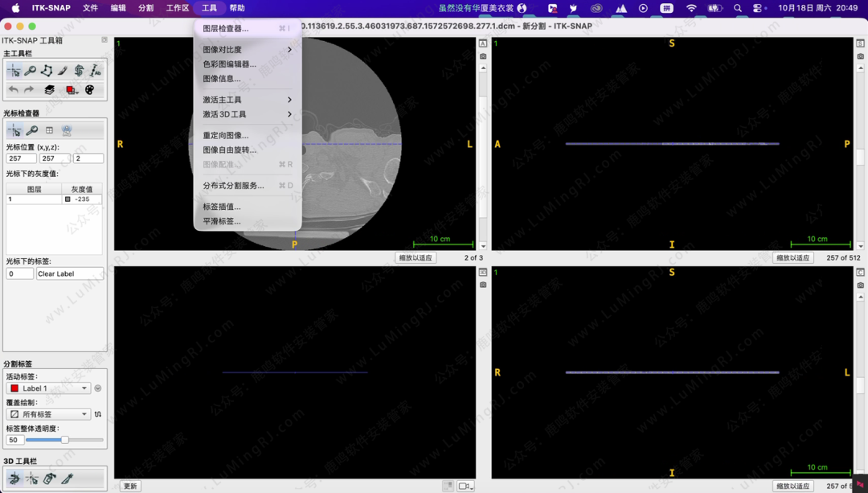Activate the Snake active contour tool
This screenshot has width=868, height=493.
tap(79, 71)
